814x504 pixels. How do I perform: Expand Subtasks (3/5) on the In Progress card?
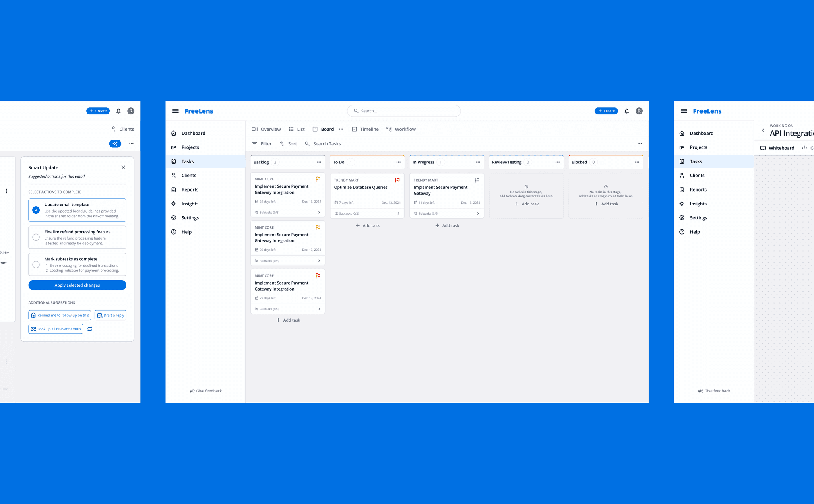[x=478, y=213]
